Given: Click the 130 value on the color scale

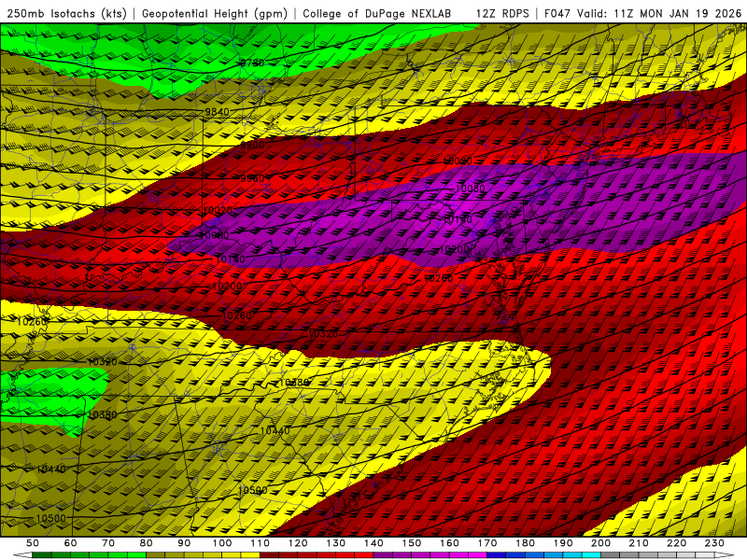Looking at the screenshot, I should tap(335, 543).
